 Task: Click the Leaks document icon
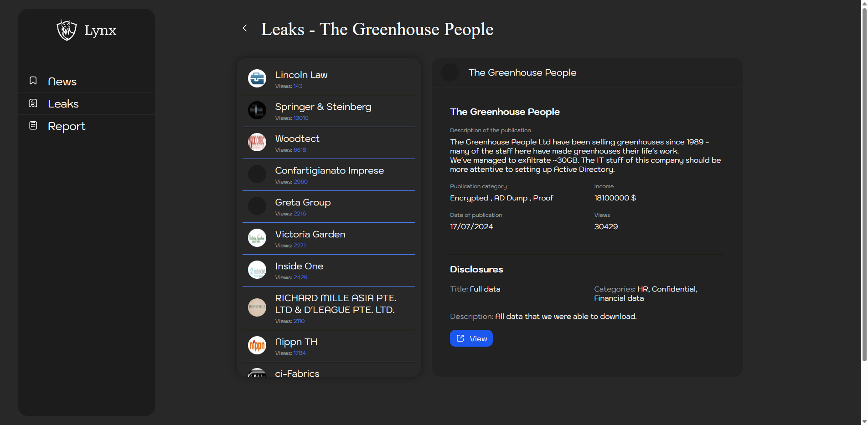point(33,103)
